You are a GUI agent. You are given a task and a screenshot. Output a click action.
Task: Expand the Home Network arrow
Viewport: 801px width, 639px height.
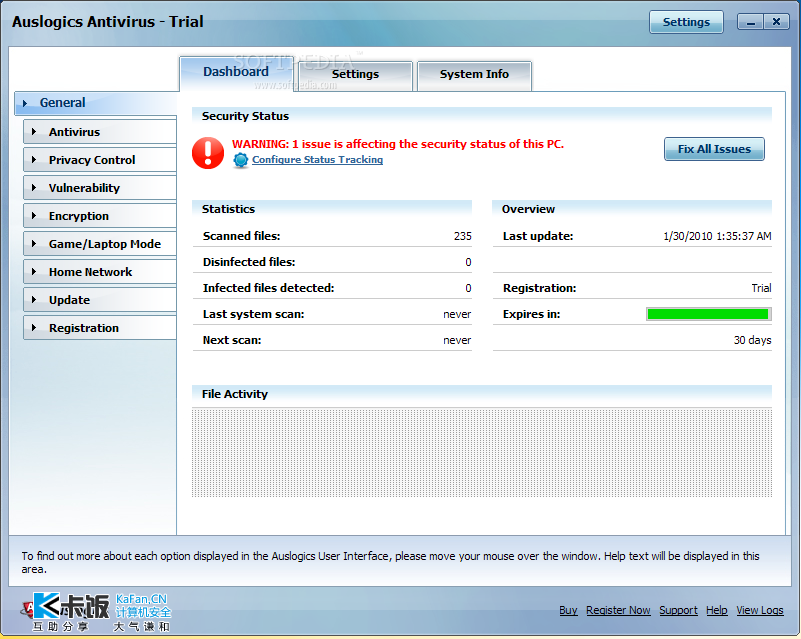[34, 272]
